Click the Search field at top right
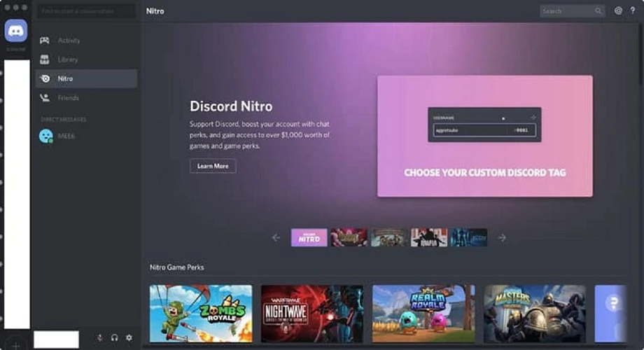The width and height of the screenshot is (644, 350). (x=567, y=11)
